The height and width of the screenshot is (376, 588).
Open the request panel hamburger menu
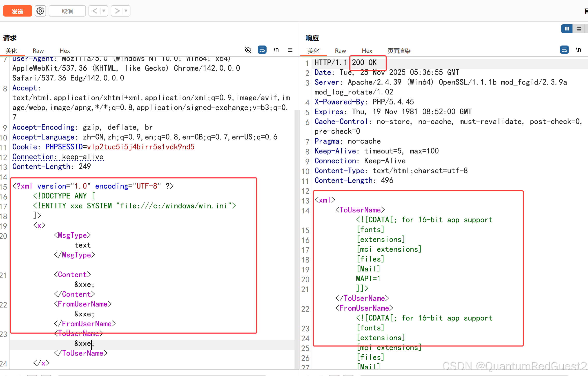click(x=290, y=50)
